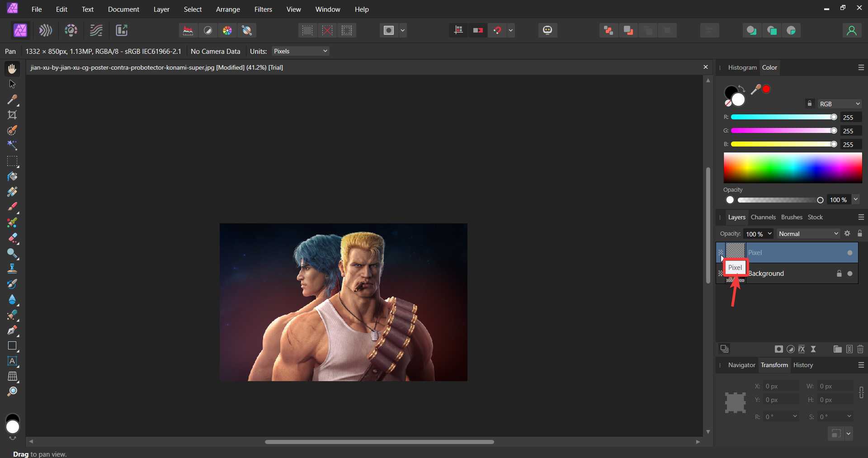
Task: Open the Filters menu
Action: (x=263, y=9)
